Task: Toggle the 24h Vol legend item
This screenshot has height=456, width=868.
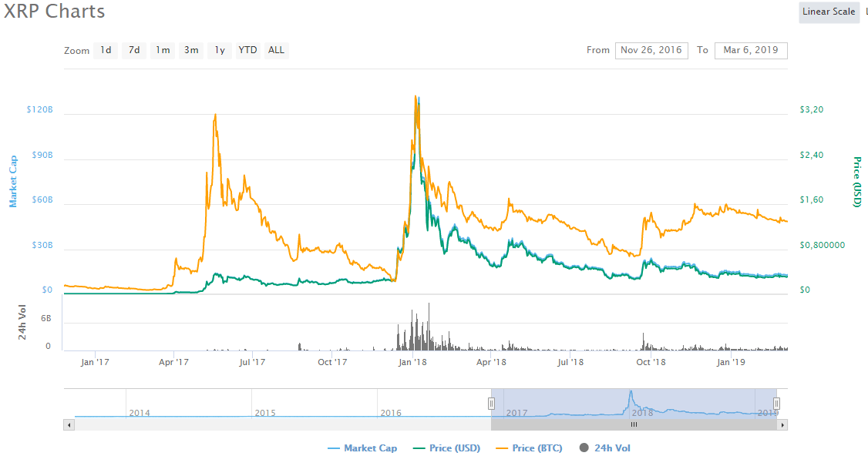Action: (604, 448)
